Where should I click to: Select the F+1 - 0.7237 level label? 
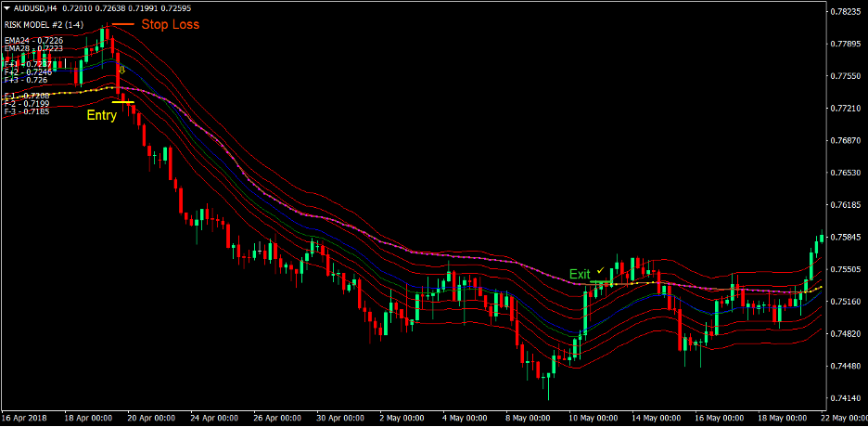click(x=28, y=64)
